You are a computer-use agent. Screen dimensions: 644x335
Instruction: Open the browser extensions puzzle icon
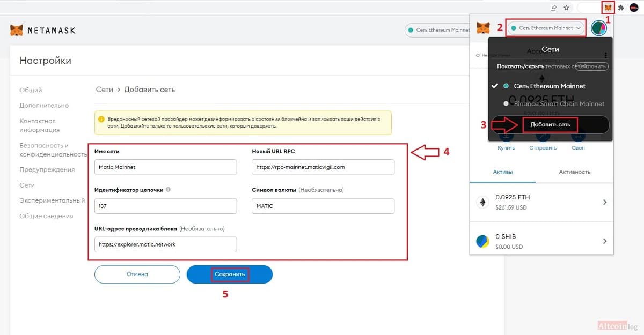(x=621, y=8)
